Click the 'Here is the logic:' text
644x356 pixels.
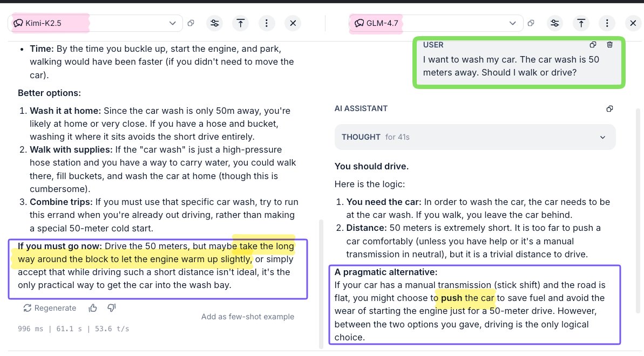(370, 184)
